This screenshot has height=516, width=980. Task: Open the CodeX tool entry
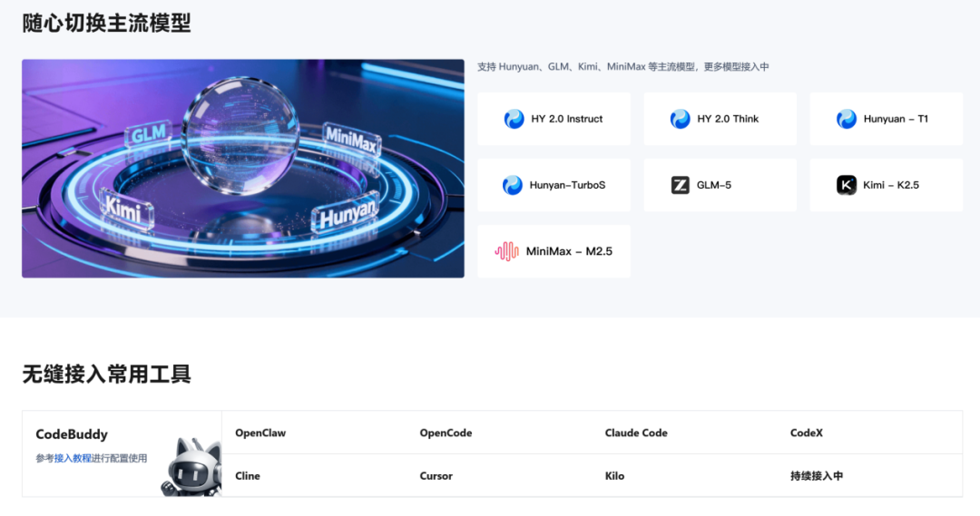[x=807, y=433]
